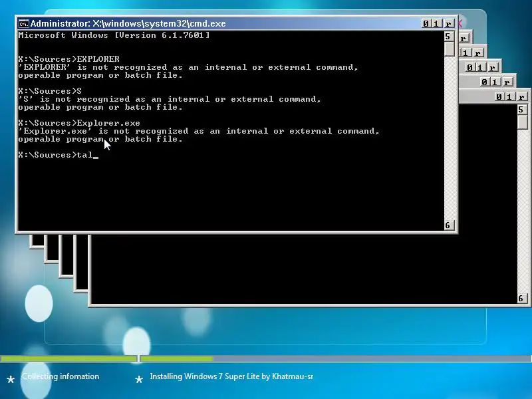Click the pink X of the installer window

click(460, 23)
